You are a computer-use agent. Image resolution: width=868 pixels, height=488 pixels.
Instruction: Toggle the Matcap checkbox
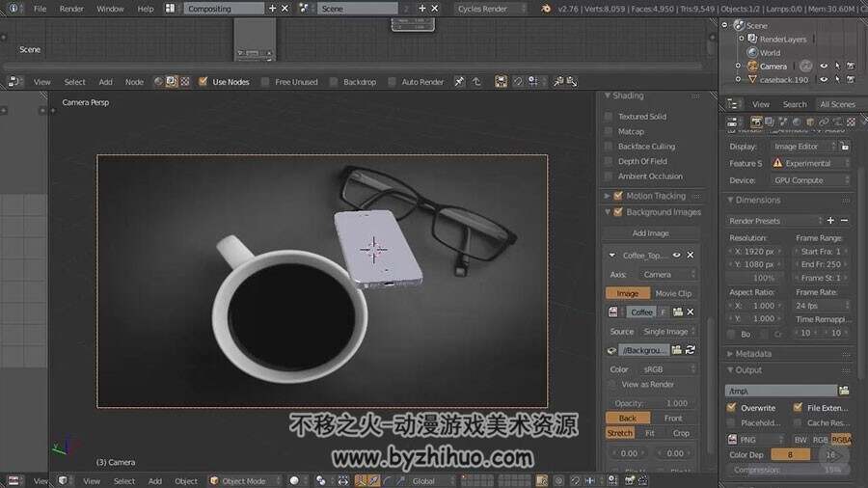(609, 131)
